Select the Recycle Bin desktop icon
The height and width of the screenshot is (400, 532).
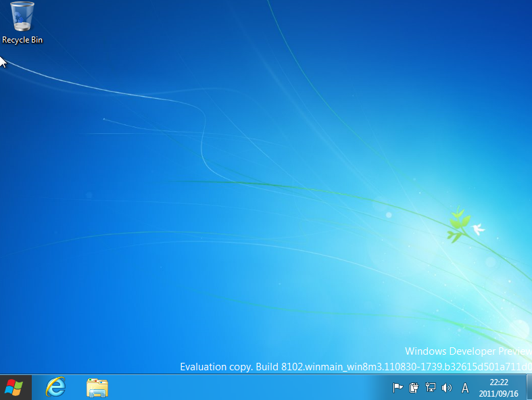tap(22, 17)
